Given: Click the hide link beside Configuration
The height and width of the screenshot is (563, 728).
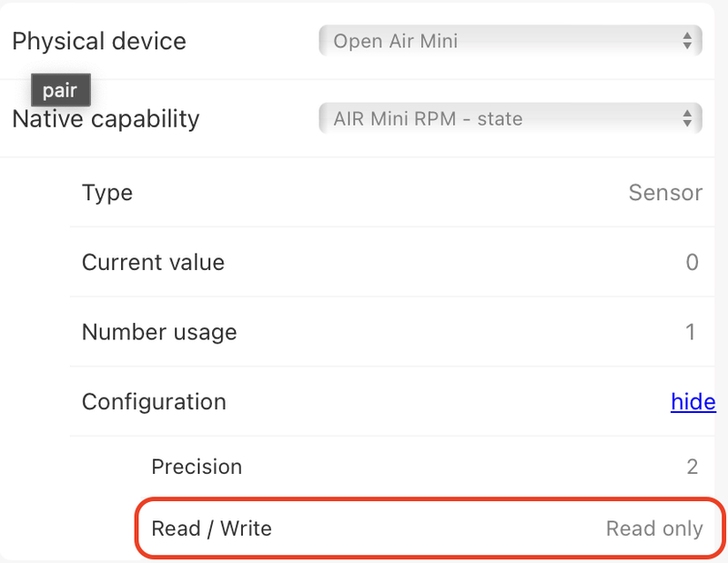Looking at the screenshot, I should pyautogui.click(x=693, y=401).
